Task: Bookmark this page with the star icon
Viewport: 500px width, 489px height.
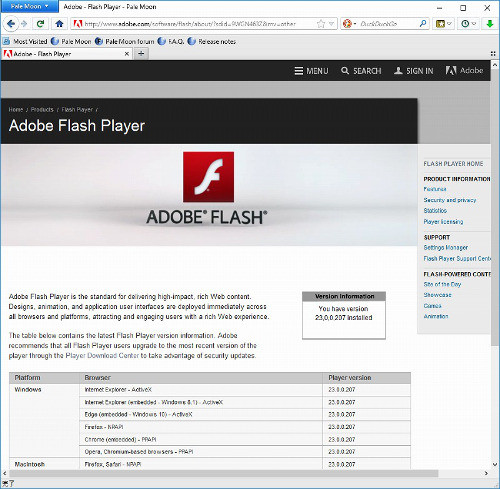Action: 321,24
